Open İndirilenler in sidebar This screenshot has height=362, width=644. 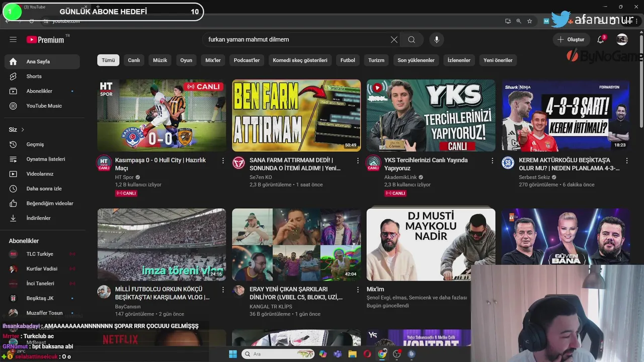click(x=42, y=218)
